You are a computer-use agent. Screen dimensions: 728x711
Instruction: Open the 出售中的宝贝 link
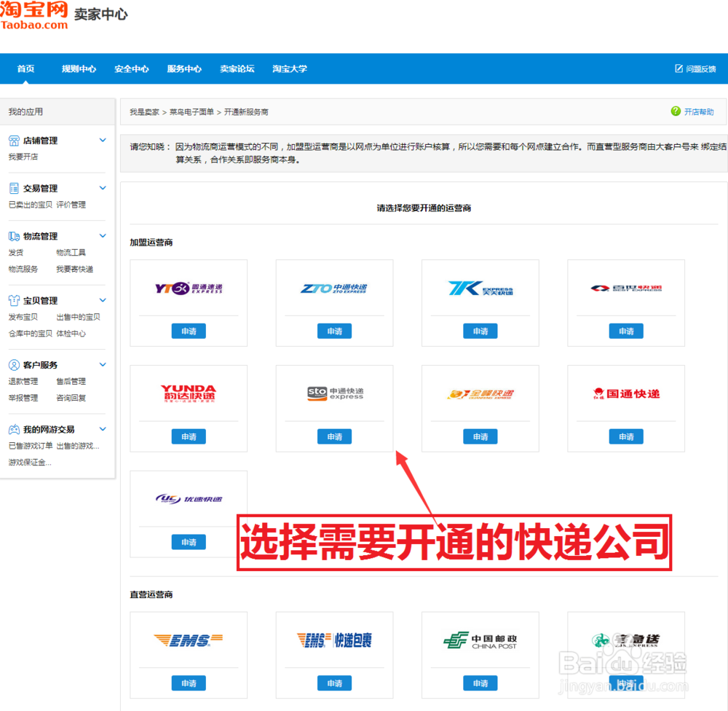[x=79, y=317]
